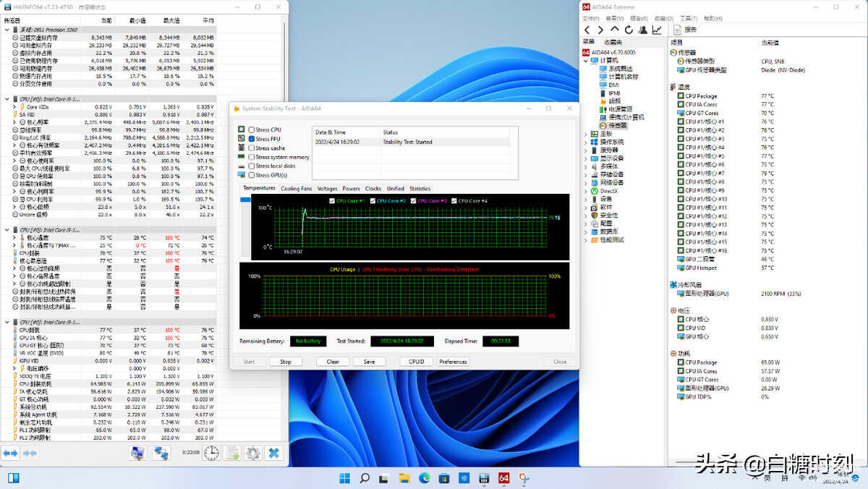Screen dimensions: 868x489
Task: Switch to Clocks tab
Action: click(x=373, y=189)
